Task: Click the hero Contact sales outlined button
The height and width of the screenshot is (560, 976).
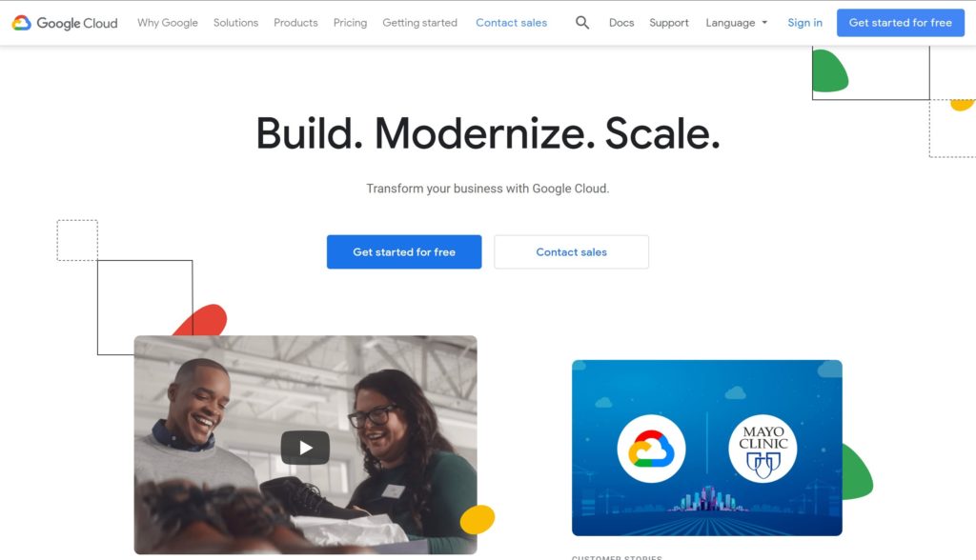Action: point(572,252)
